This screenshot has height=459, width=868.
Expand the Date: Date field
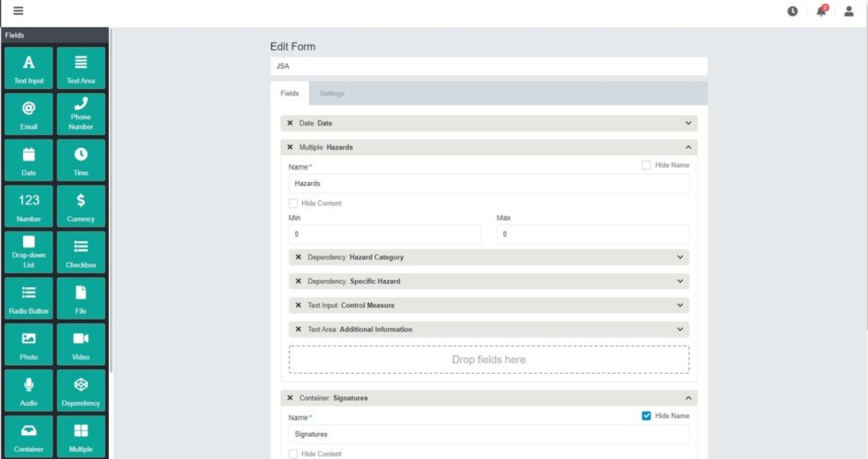click(689, 123)
